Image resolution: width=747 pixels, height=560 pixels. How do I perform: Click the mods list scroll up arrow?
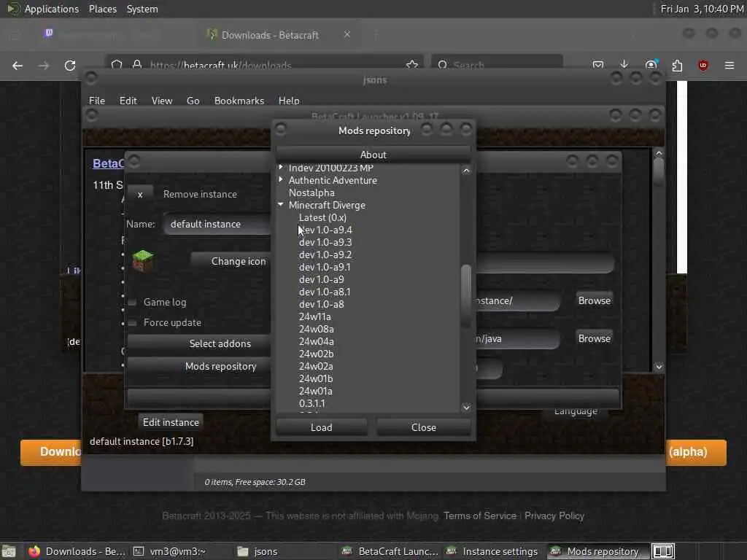(466, 171)
